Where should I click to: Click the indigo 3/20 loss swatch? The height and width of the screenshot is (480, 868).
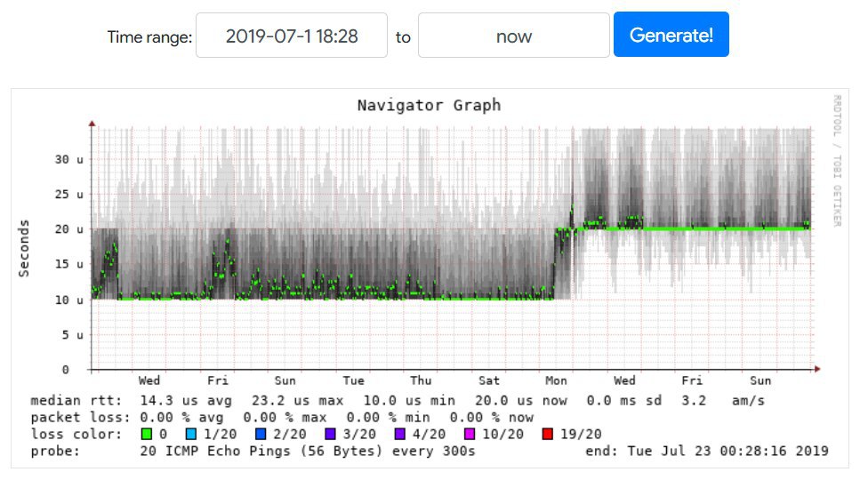[x=331, y=434]
